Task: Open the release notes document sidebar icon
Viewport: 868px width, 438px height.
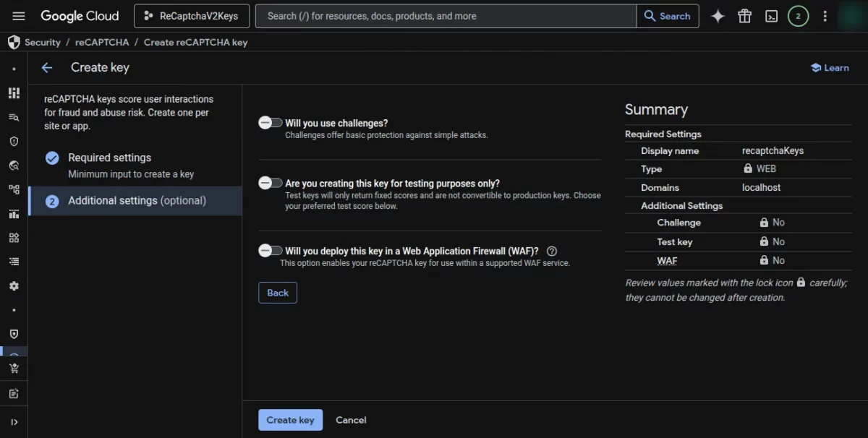Action: click(x=14, y=394)
